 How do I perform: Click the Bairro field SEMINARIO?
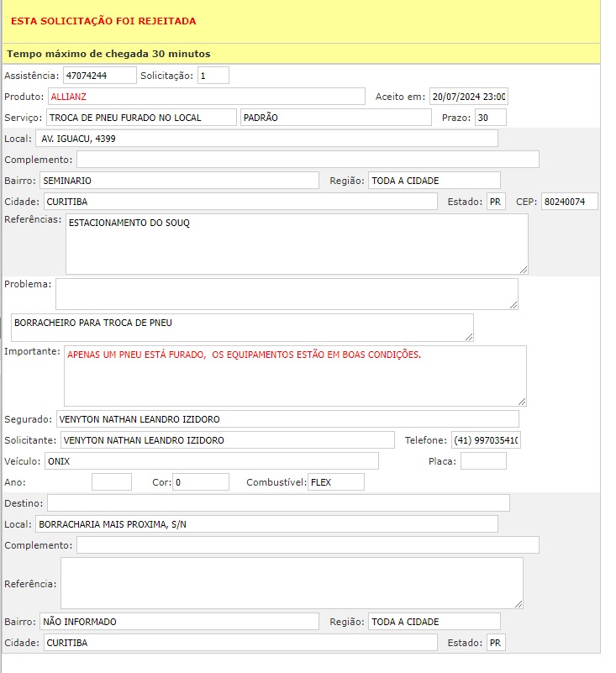pos(180,181)
